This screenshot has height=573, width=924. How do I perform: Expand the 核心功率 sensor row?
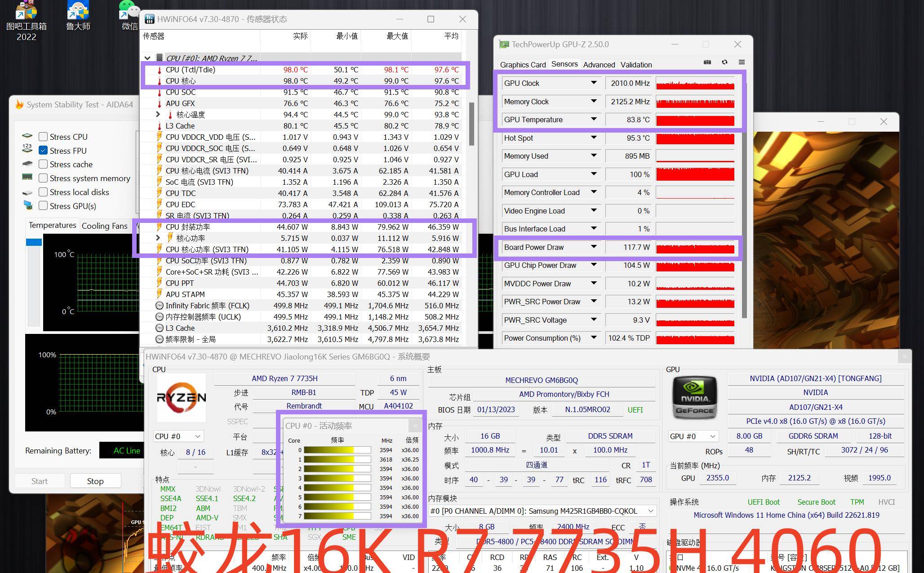[158, 238]
